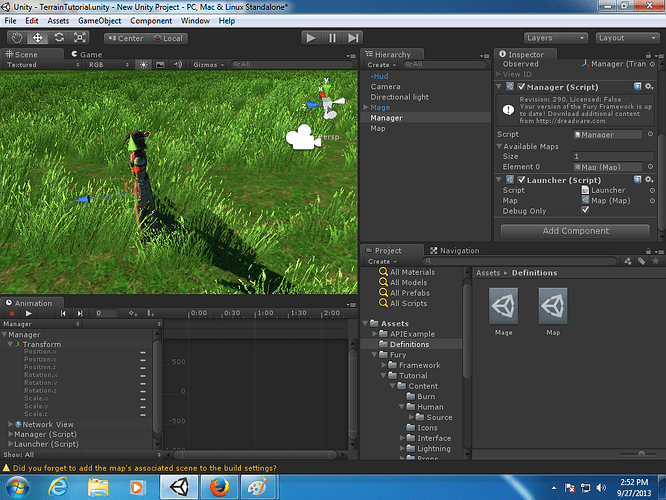Image resolution: width=666 pixels, height=500 pixels.
Task: Click the Project search by type icon
Action: [627, 261]
